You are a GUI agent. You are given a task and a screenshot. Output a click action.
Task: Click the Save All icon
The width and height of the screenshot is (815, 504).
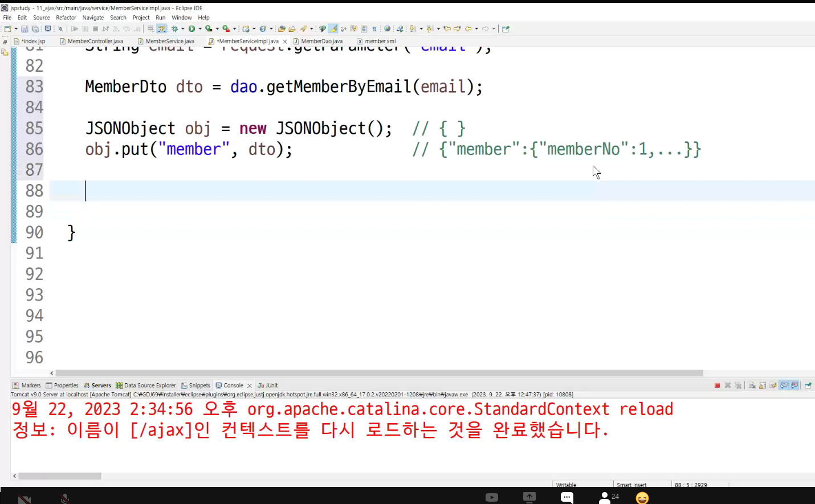[x=35, y=28]
